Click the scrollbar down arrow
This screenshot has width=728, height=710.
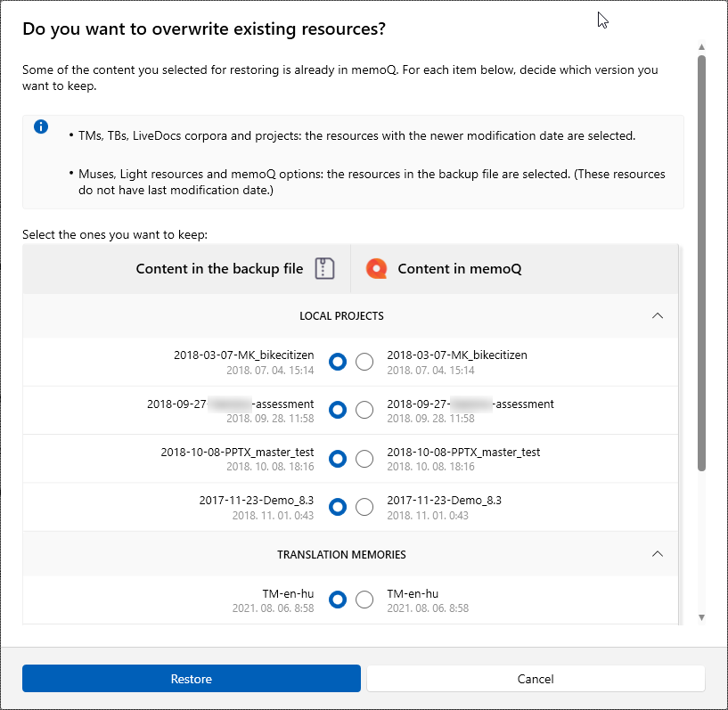pos(701,616)
